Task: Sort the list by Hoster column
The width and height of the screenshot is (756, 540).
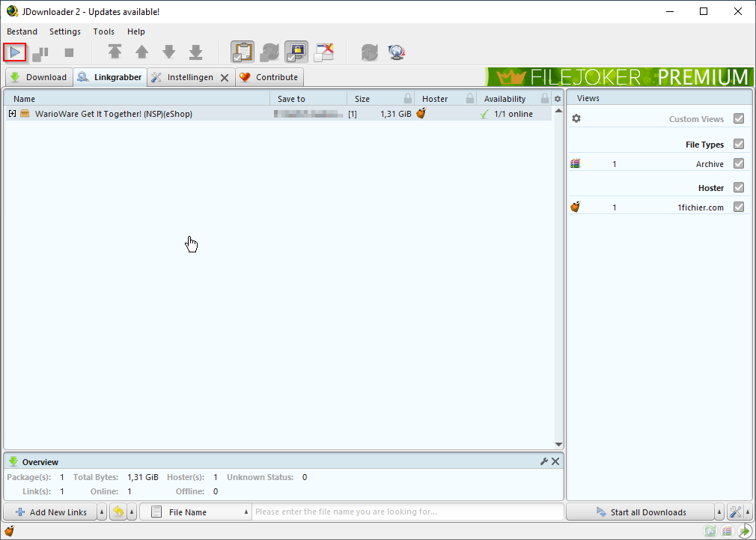Action: 435,98
